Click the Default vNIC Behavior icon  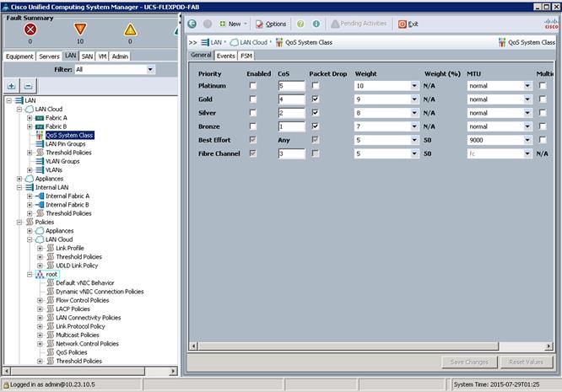51,282
